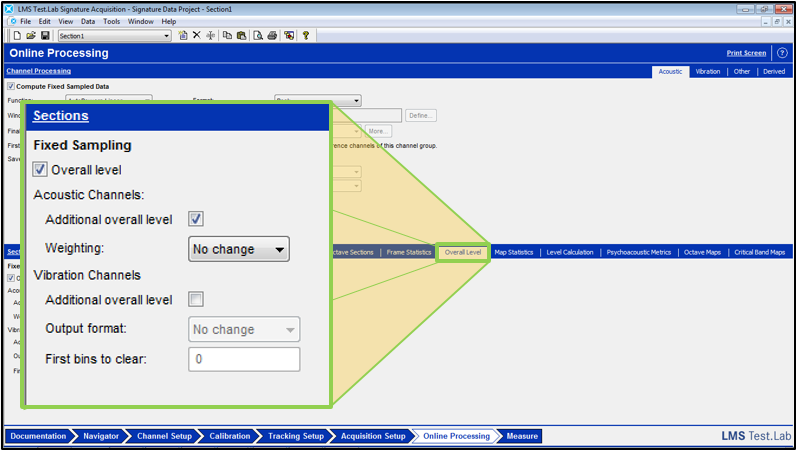
Task: Click the Help question mark toolbar icon
Action: click(305, 35)
